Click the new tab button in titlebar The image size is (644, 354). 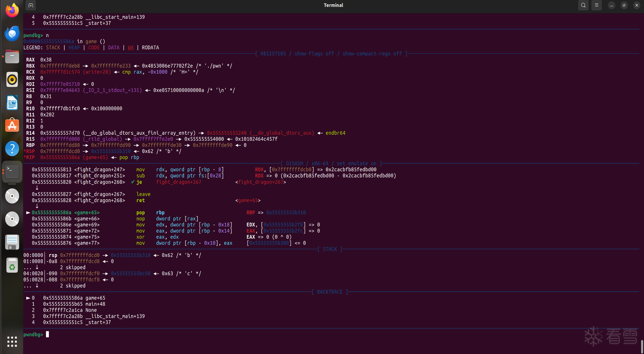(31, 5)
